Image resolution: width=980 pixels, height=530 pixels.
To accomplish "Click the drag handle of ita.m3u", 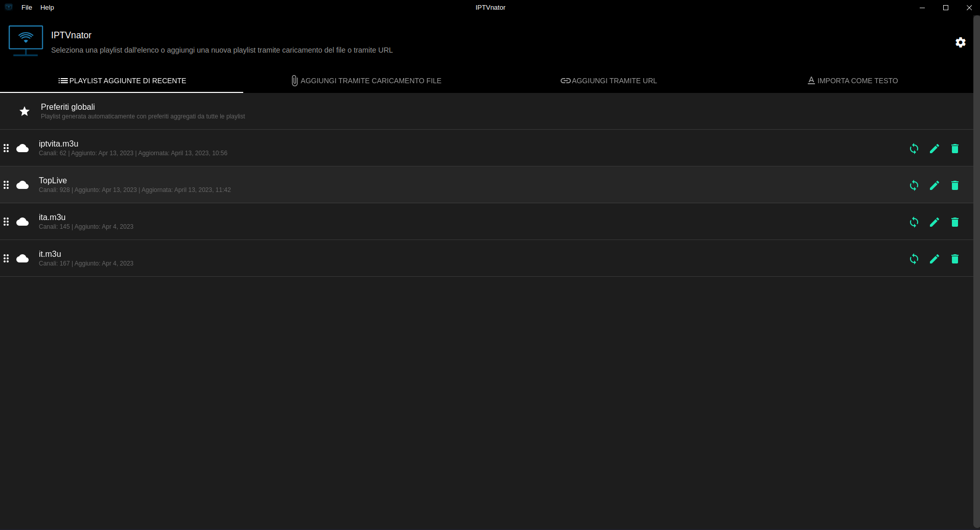I will (6, 222).
